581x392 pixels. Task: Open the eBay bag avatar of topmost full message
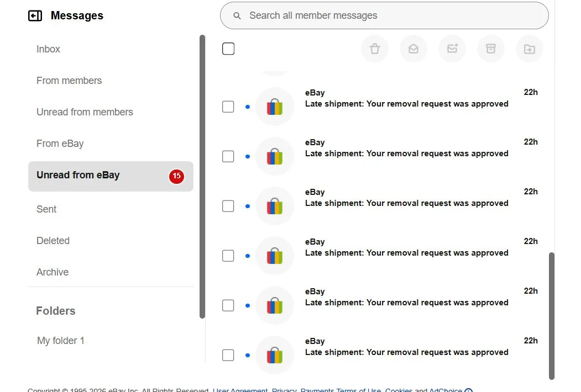point(275,107)
